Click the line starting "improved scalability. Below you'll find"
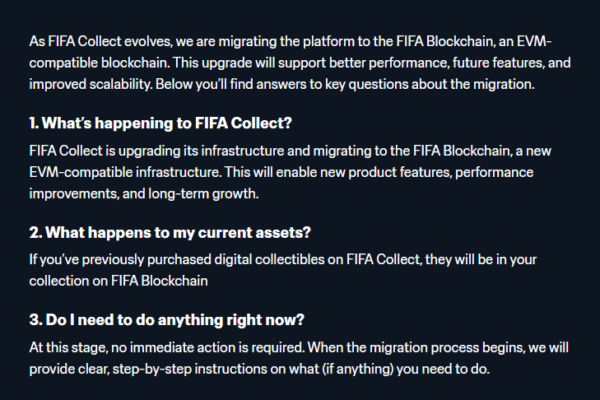 pyautogui.click(x=282, y=84)
